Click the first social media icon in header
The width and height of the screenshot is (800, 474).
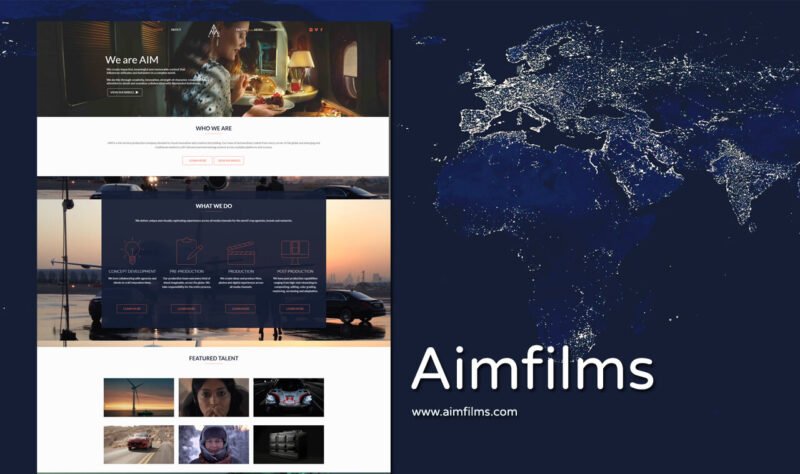click(311, 30)
